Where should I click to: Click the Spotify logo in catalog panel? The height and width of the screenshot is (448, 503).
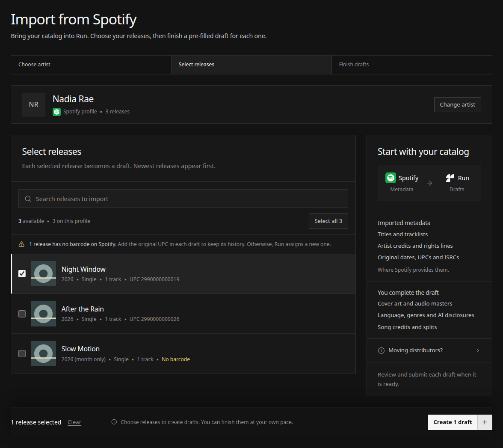(x=391, y=178)
